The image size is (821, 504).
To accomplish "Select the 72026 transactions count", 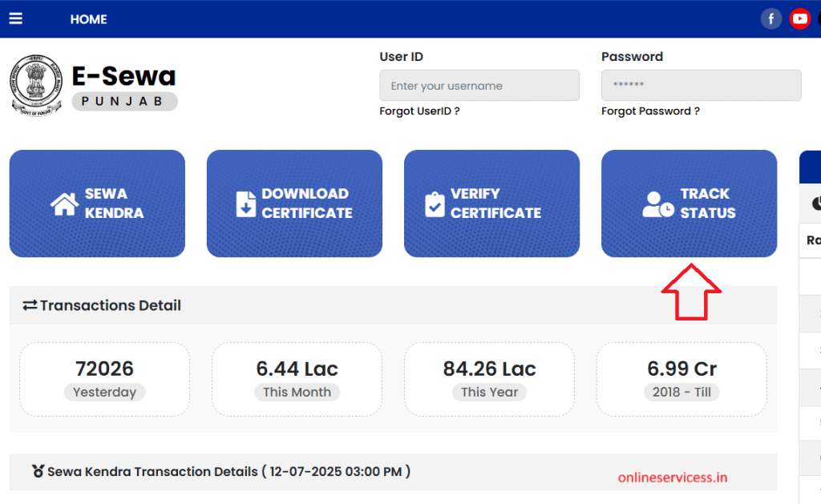I will click(x=104, y=369).
